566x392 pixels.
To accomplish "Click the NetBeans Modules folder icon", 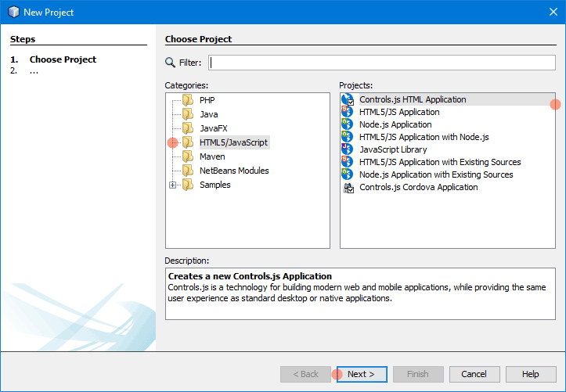I will coord(188,171).
